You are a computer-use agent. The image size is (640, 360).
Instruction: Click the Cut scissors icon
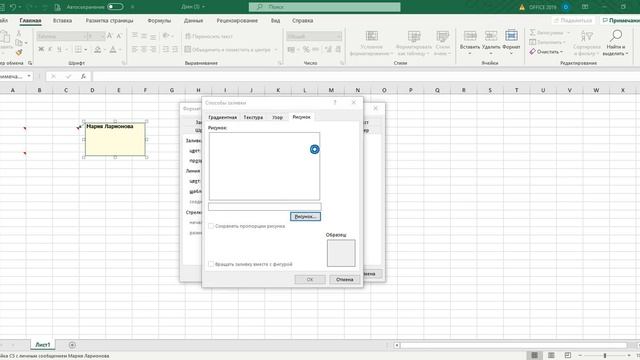point(18,33)
